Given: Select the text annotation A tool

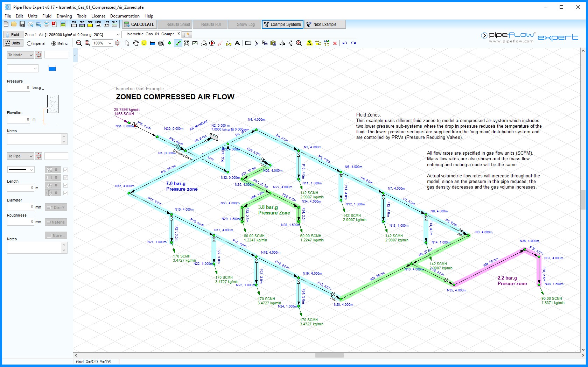Looking at the screenshot, I should (237, 43).
